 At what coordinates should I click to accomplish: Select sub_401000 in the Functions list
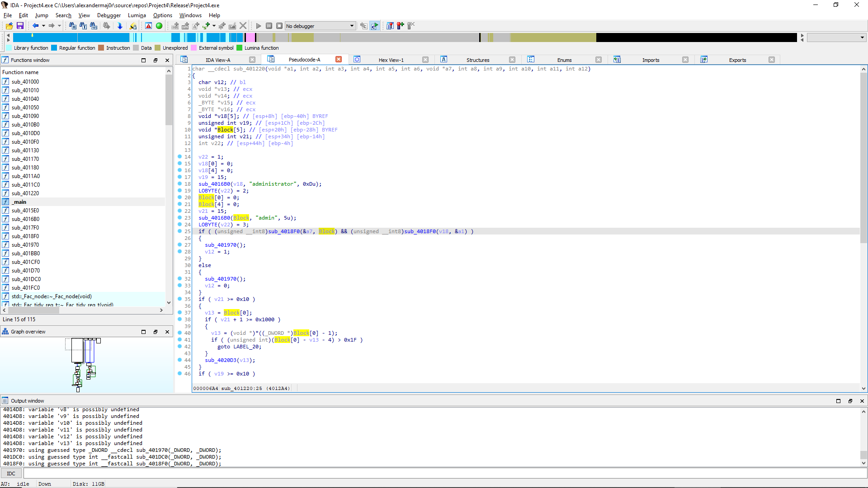25,82
